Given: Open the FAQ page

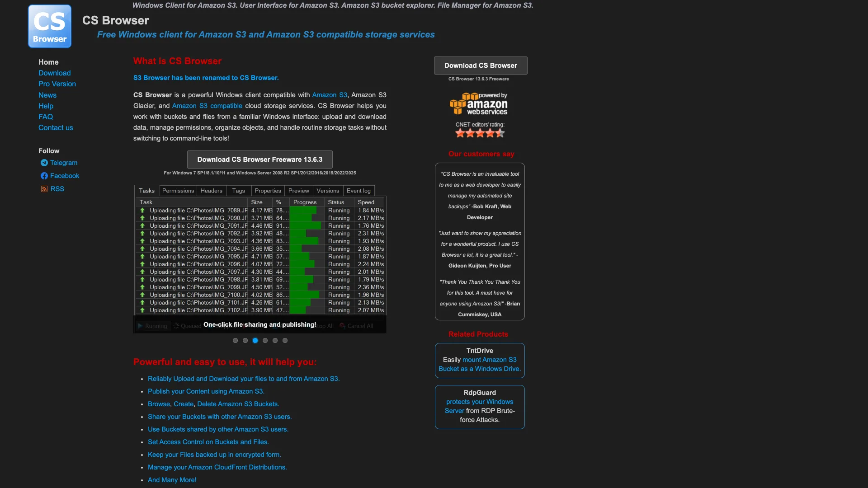Looking at the screenshot, I should (x=46, y=117).
